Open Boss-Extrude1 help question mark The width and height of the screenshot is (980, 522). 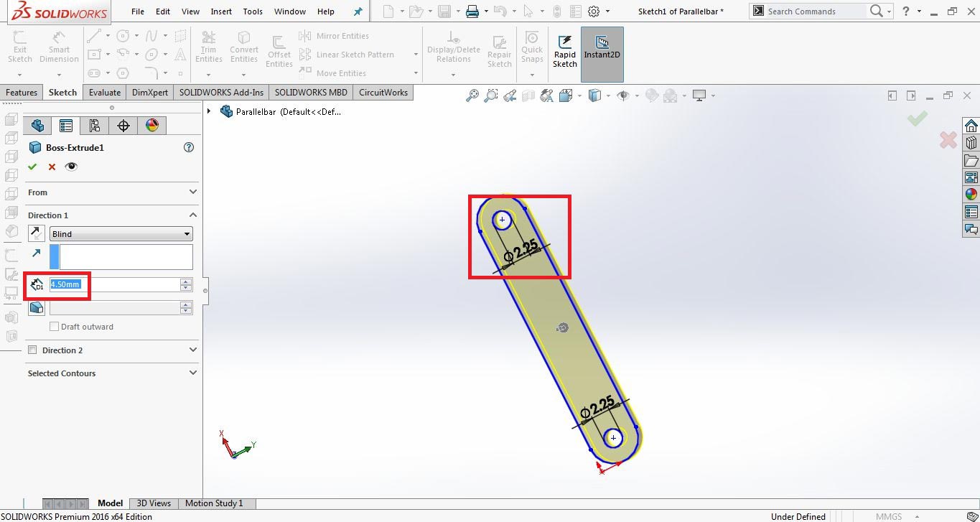click(189, 147)
